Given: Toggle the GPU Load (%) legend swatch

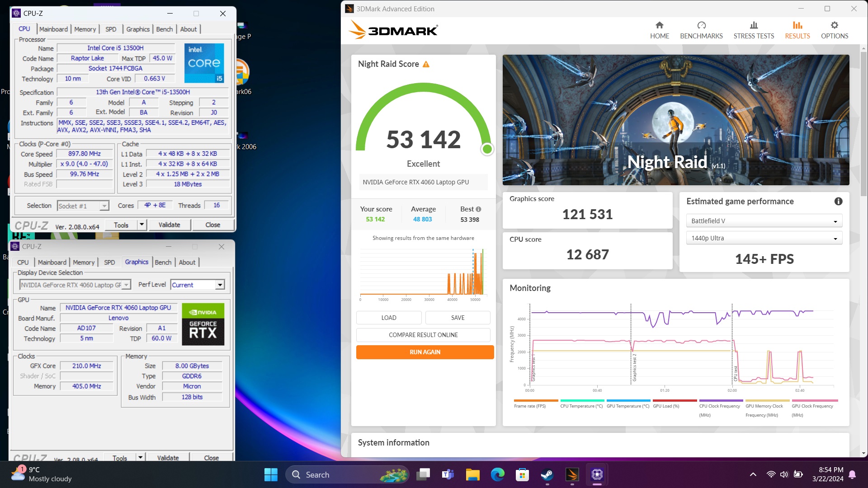Looking at the screenshot, I should click(675, 401).
